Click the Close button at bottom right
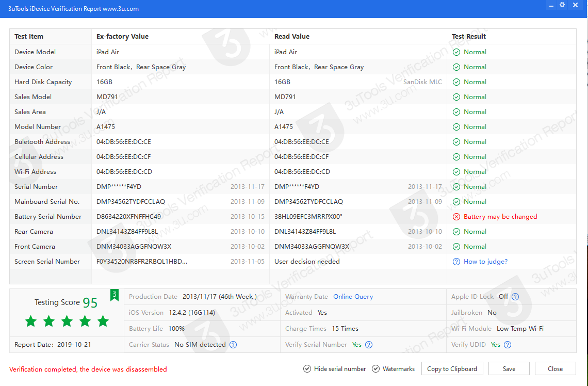The width and height of the screenshot is (588, 386). (555, 369)
